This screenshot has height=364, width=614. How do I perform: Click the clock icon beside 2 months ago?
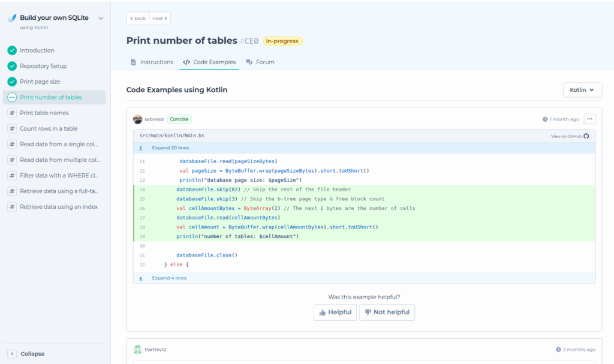tap(558, 350)
